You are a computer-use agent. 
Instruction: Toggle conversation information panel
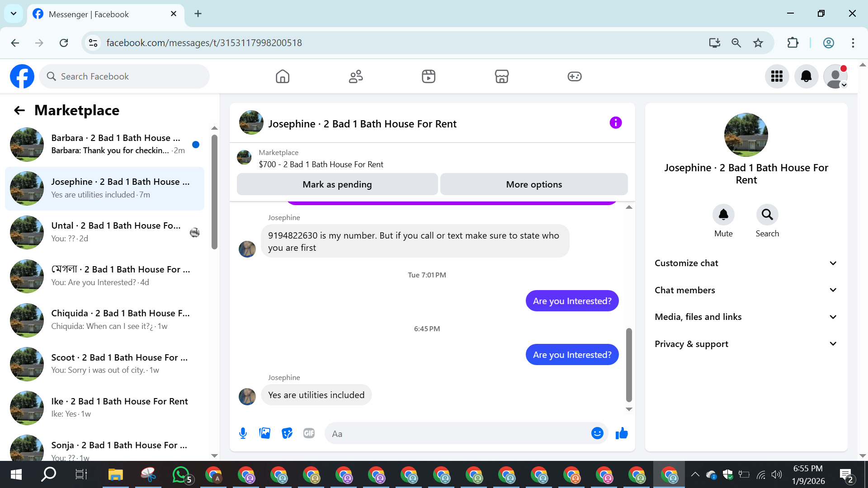615,122
